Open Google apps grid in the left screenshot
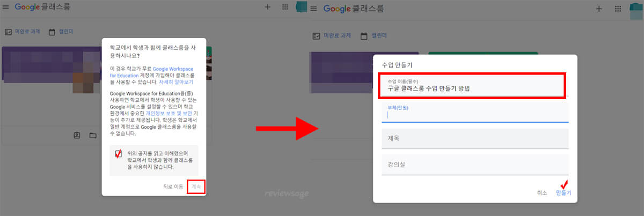 (285, 8)
